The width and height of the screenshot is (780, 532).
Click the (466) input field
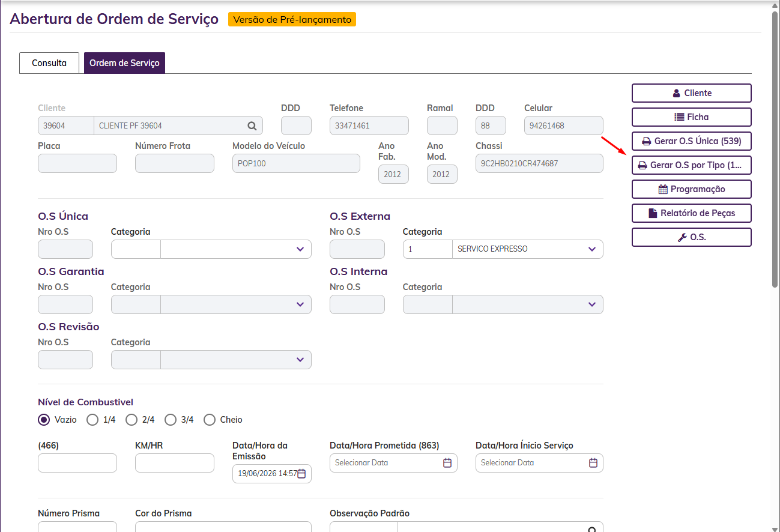point(77,463)
